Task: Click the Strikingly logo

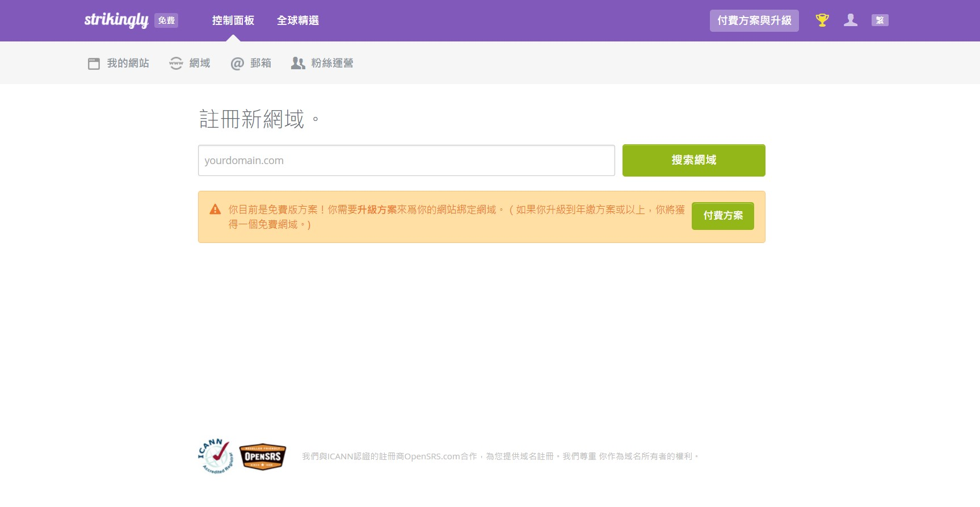Action: click(116, 20)
